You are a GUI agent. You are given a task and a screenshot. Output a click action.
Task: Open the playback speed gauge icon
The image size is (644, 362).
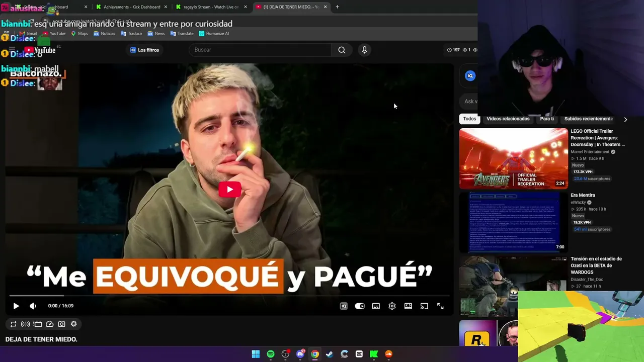50,324
